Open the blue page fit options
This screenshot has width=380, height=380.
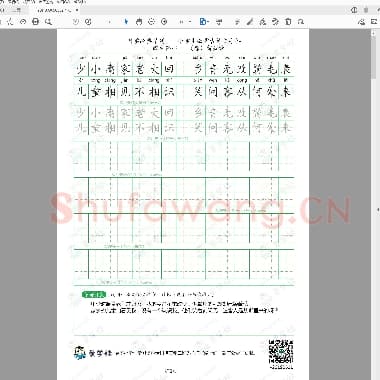coord(204,22)
